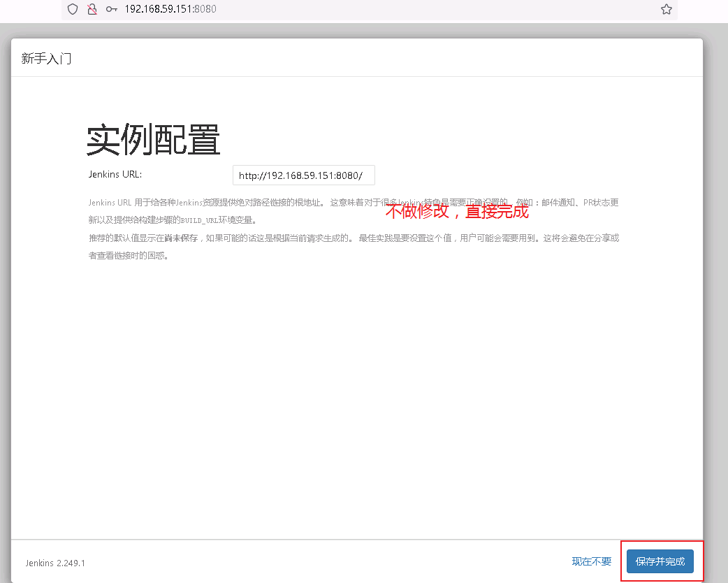Viewport: 728px width, 583px height.
Task: Click the red annotation 不做修改，直接完成
Action: coord(458,212)
